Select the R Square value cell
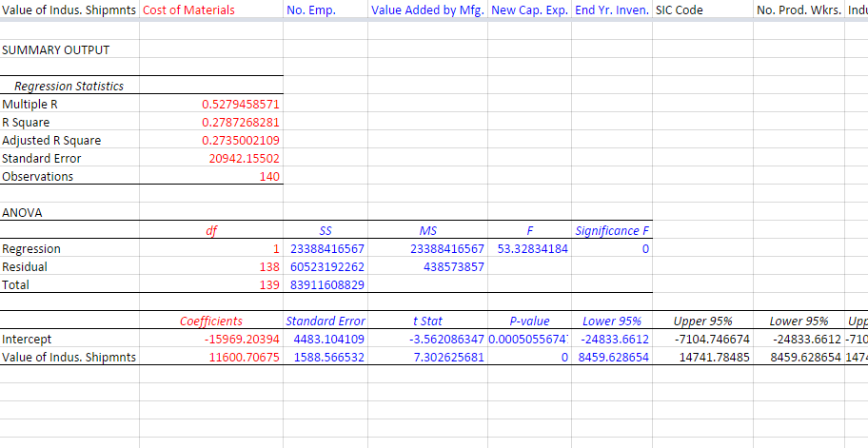Image resolution: width=868 pixels, height=448 pixels. (x=240, y=122)
